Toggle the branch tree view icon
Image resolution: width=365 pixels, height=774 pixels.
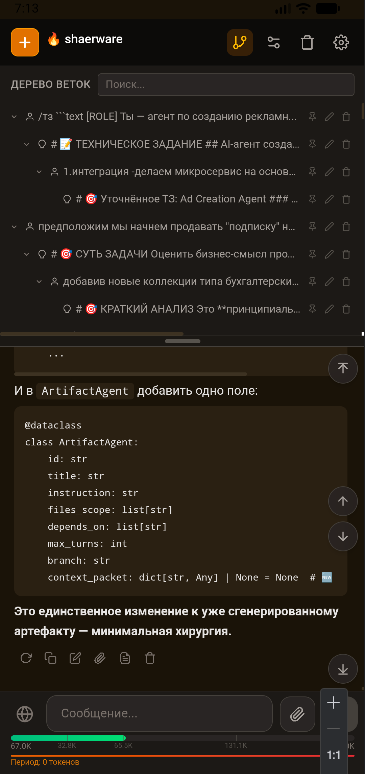click(240, 42)
